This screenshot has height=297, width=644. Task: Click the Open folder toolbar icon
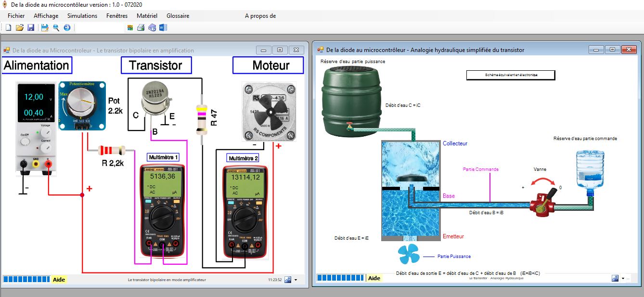point(20,27)
